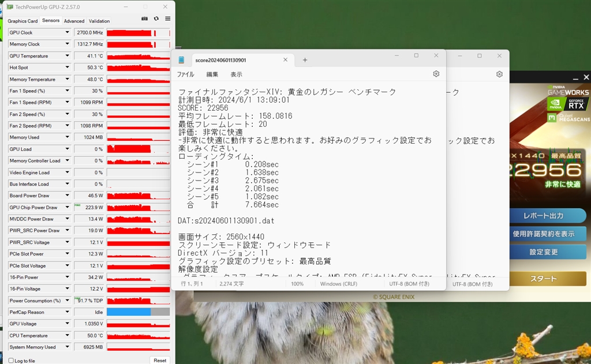Click Windows (CRLF) in status bar
Image resolution: width=591 pixels, height=364 pixels.
338,284
